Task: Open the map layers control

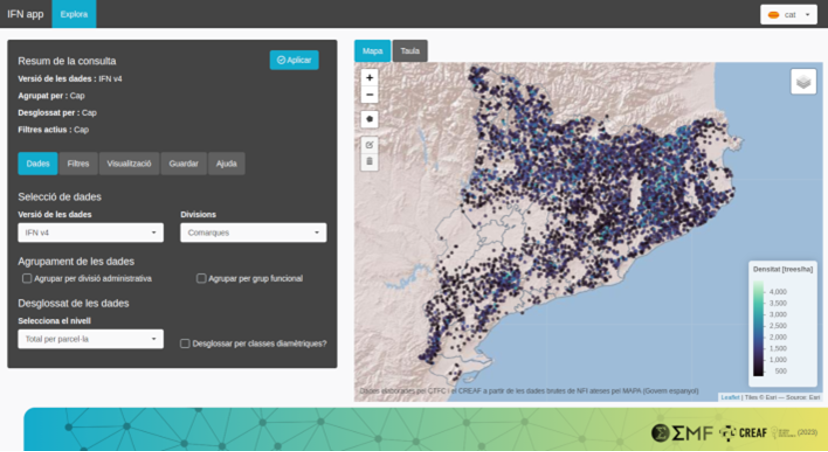Action: [803, 82]
